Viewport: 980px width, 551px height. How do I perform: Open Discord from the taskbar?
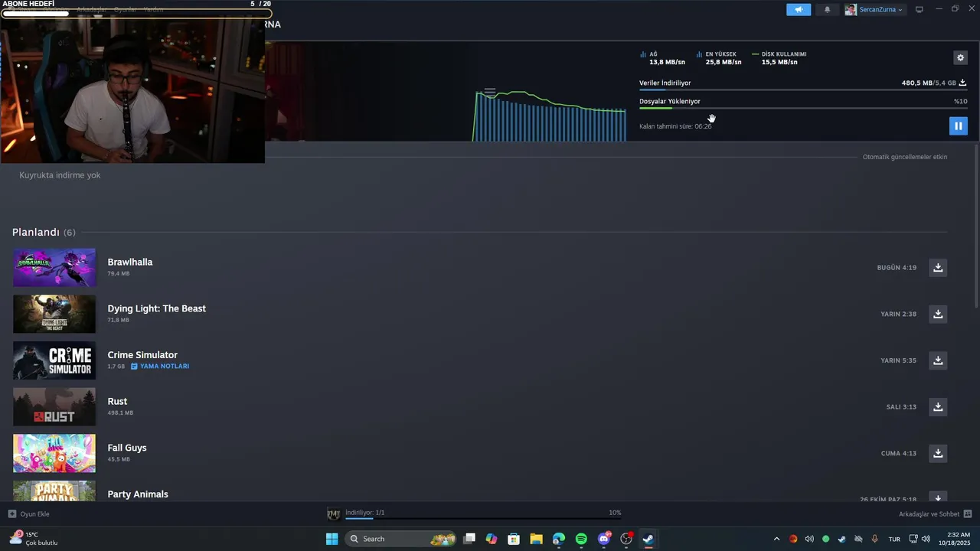pyautogui.click(x=604, y=539)
